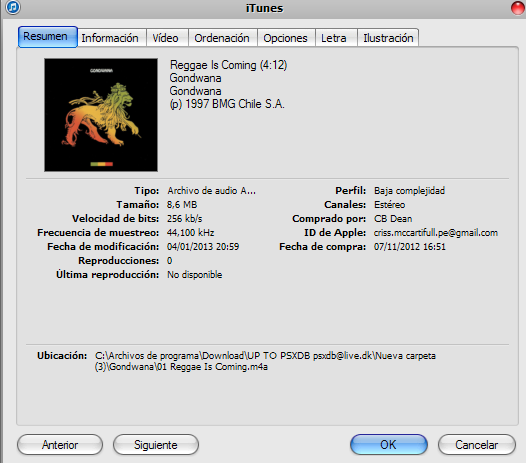Click the file size value '8,6 MB'
This screenshot has height=463, width=526.
pos(182,205)
